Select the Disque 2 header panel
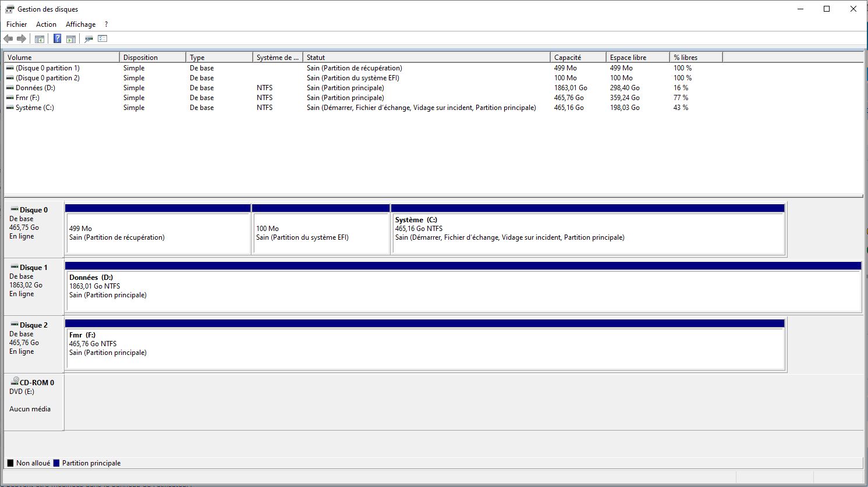The image size is (868, 487). 34,343
